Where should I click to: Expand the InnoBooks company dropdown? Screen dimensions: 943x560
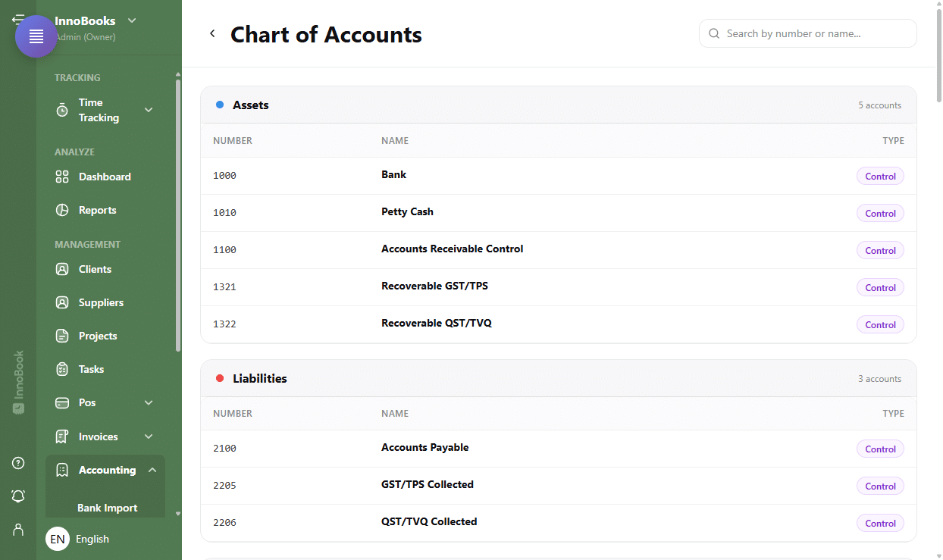(132, 20)
